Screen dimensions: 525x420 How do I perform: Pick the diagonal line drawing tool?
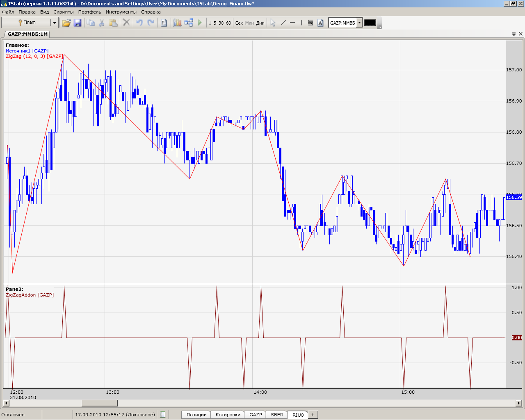(283, 23)
